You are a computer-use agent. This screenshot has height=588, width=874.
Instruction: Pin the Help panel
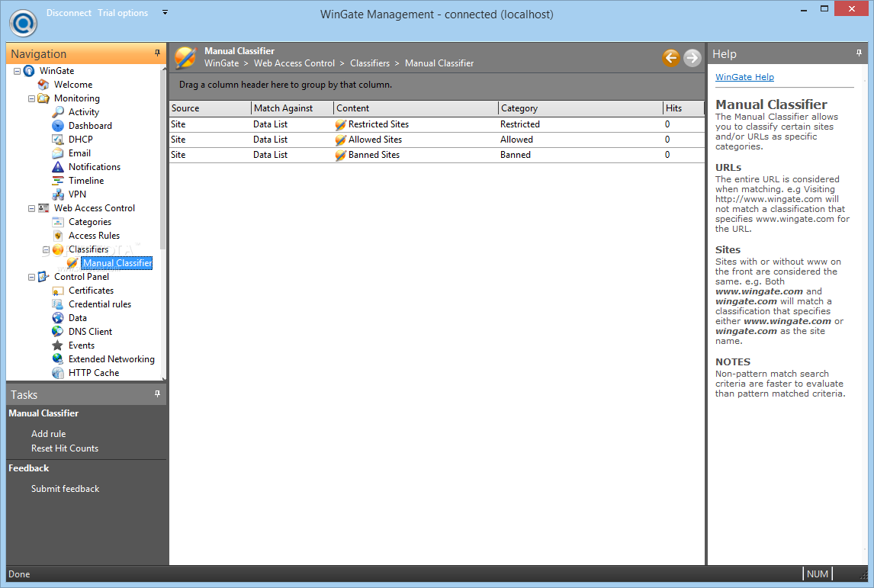pos(859,53)
